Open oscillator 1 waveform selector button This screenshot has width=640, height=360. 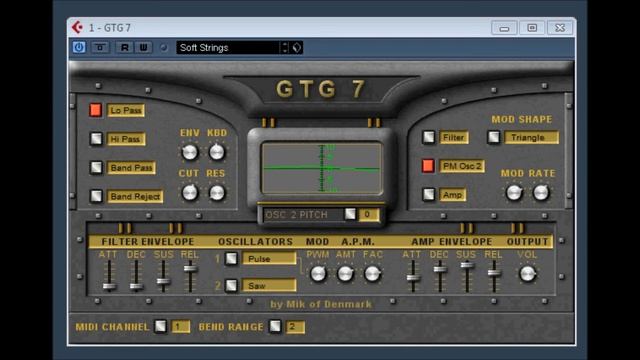[231, 258]
